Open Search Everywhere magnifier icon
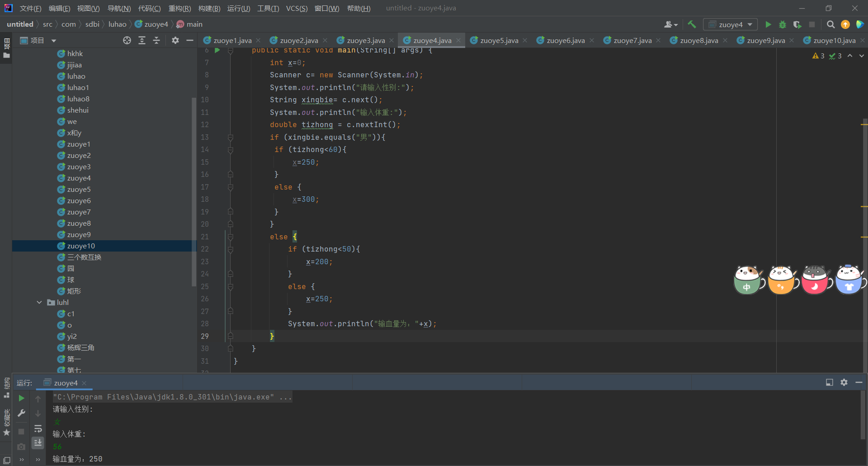This screenshot has width=868, height=466. 830,24
